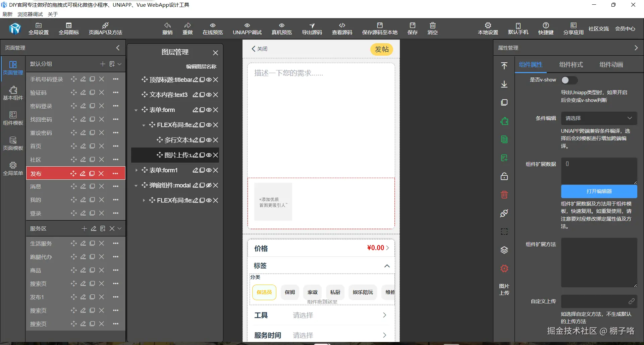Click the 自定义上传 input field
The width and height of the screenshot is (644, 345).
(x=599, y=301)
